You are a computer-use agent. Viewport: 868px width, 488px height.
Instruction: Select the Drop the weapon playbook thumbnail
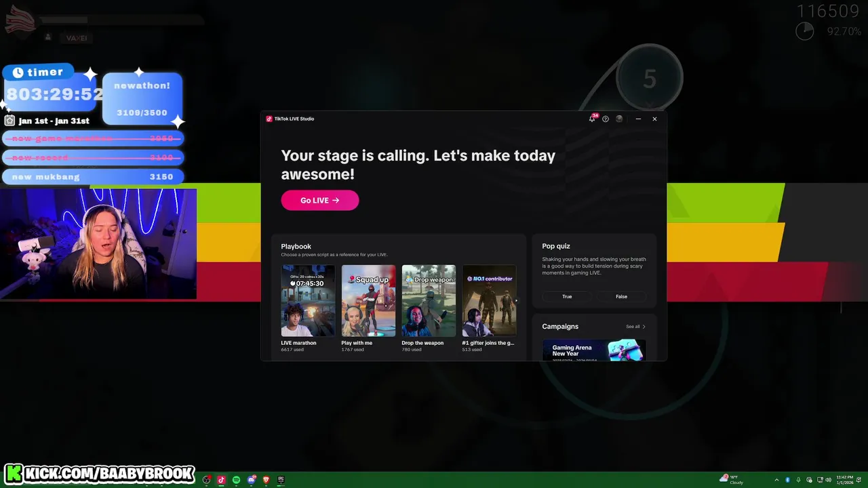[429, 300]
